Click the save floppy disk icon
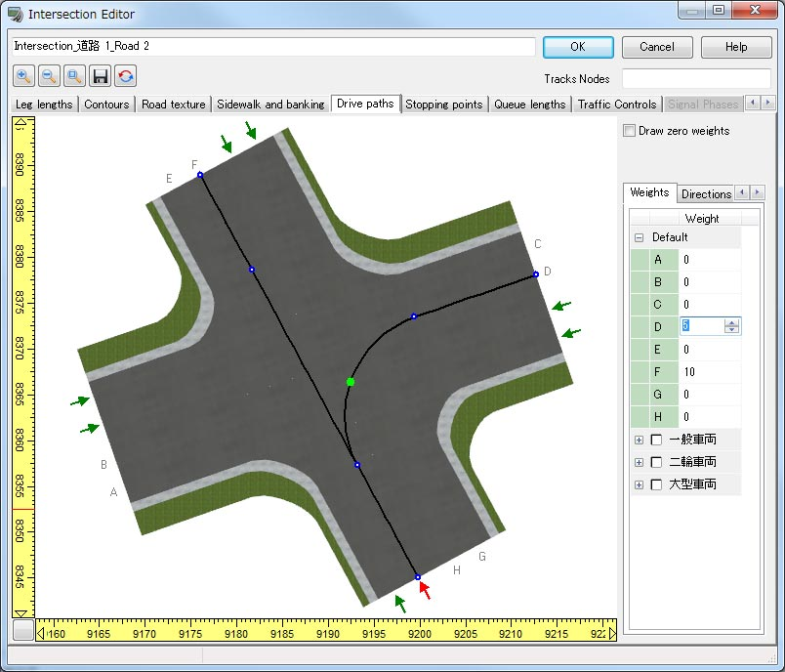The image size is (785, 672). pos(100,76)
